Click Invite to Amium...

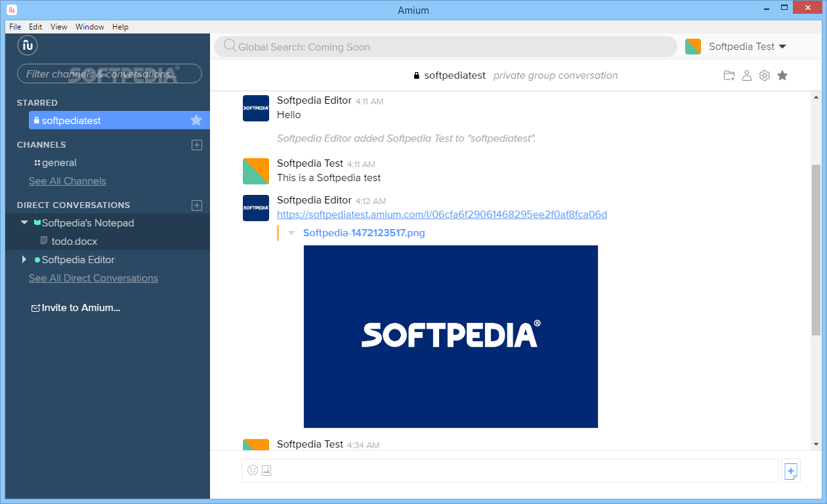click(81, 308)
